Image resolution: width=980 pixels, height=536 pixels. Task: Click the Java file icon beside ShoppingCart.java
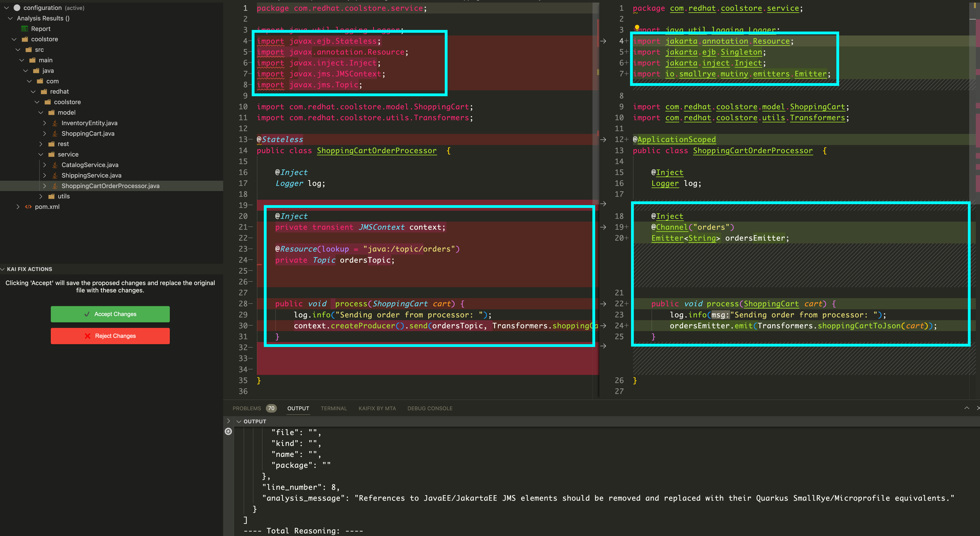coord(55,134)
